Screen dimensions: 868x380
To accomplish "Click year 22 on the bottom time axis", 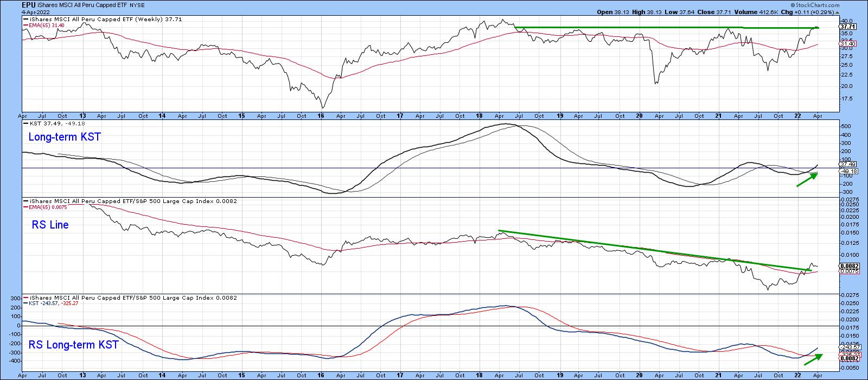I will (x=797, y=375).
